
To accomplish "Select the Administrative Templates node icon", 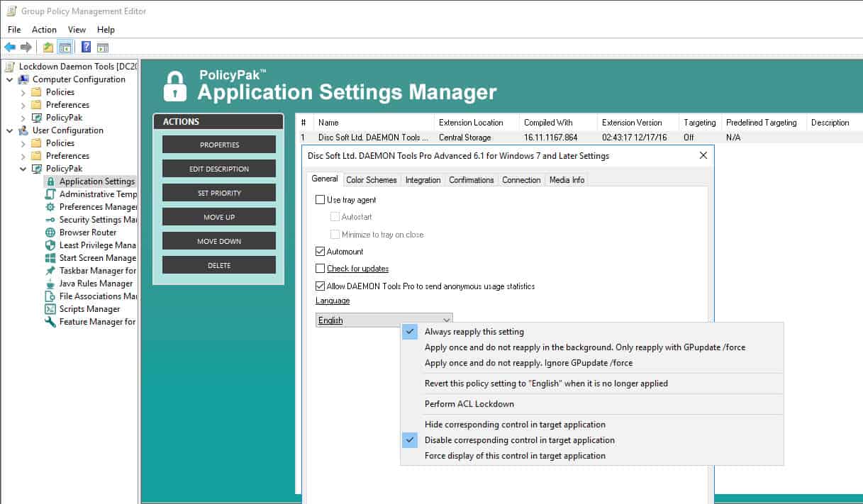I will point(50,194).
